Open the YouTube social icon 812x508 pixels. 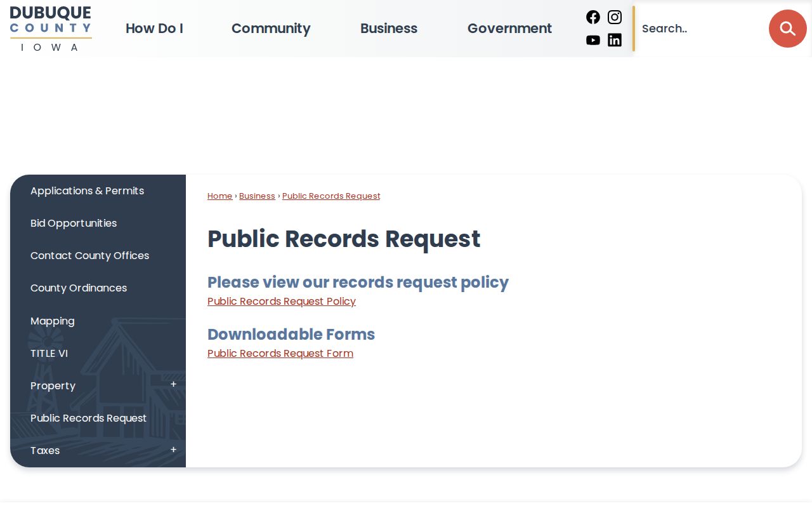click(x=593, y=40)
